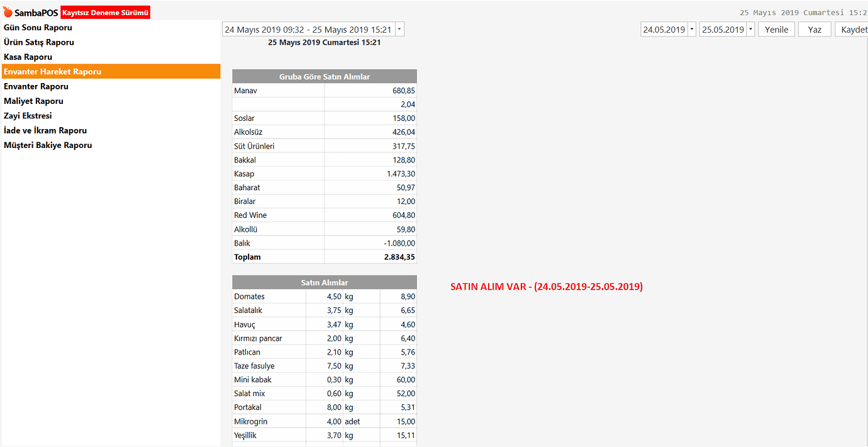Select the highlighted Envanter Hareket Raporu
The width and height of the screenshot is (868, 447).
pos(52,72)
